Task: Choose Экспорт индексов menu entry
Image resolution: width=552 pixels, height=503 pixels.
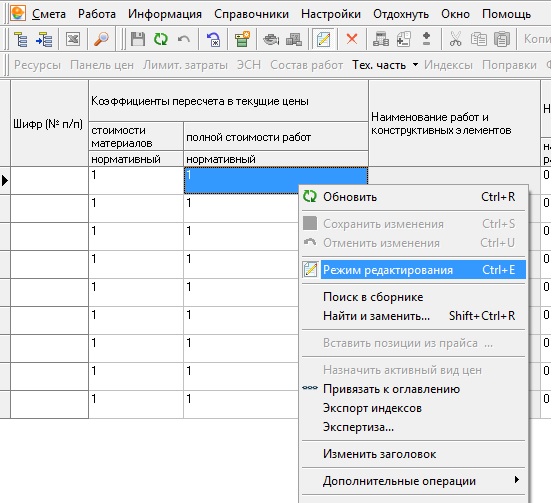Action: (414, 408)
